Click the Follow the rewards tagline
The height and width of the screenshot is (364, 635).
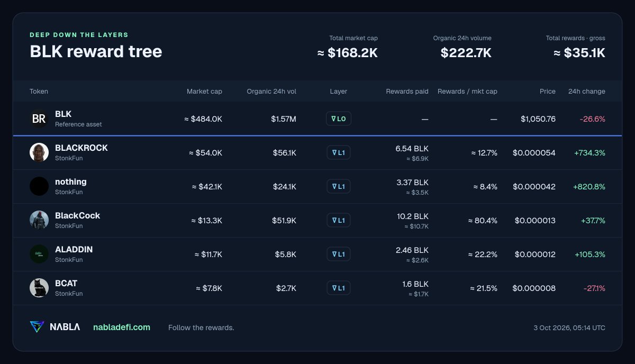(x=201, y=327)
